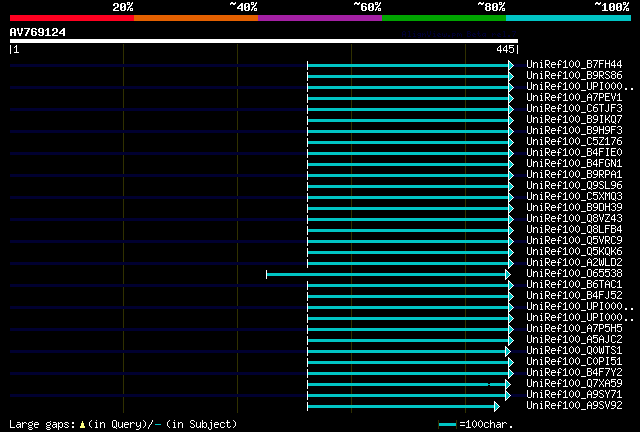The width and height of the screenshot is (640, 432).
Task: Click the =100char scale bar legend
Action: tap(476, 425)
